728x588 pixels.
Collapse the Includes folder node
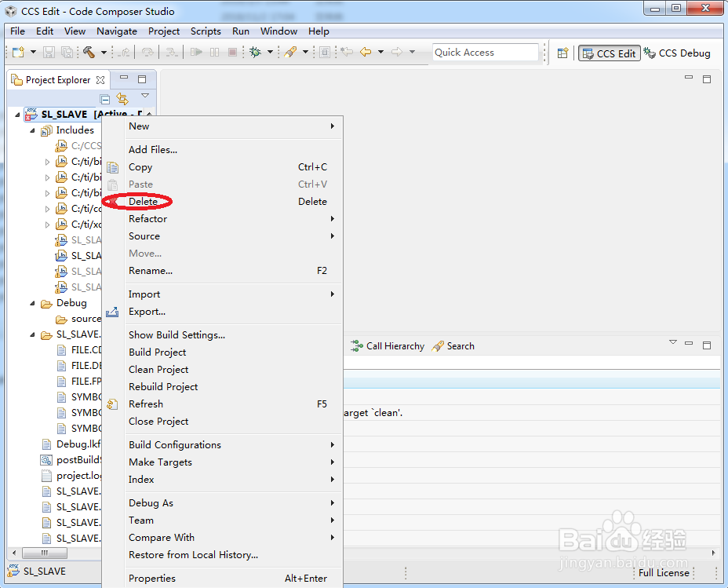32,130
